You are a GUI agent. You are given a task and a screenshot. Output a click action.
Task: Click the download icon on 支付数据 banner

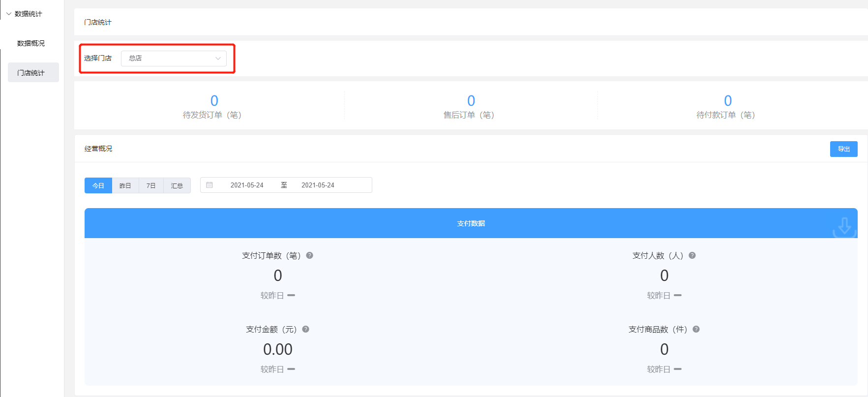pos(844,227)
